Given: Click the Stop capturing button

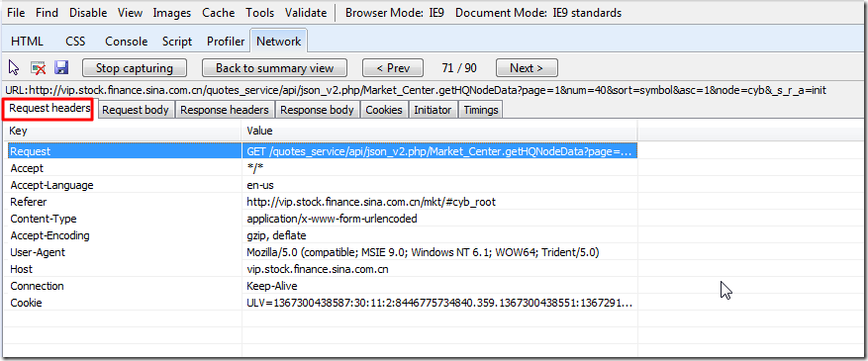Looking at the screenshot, I should pyautogui.click(x=135, y=68).
